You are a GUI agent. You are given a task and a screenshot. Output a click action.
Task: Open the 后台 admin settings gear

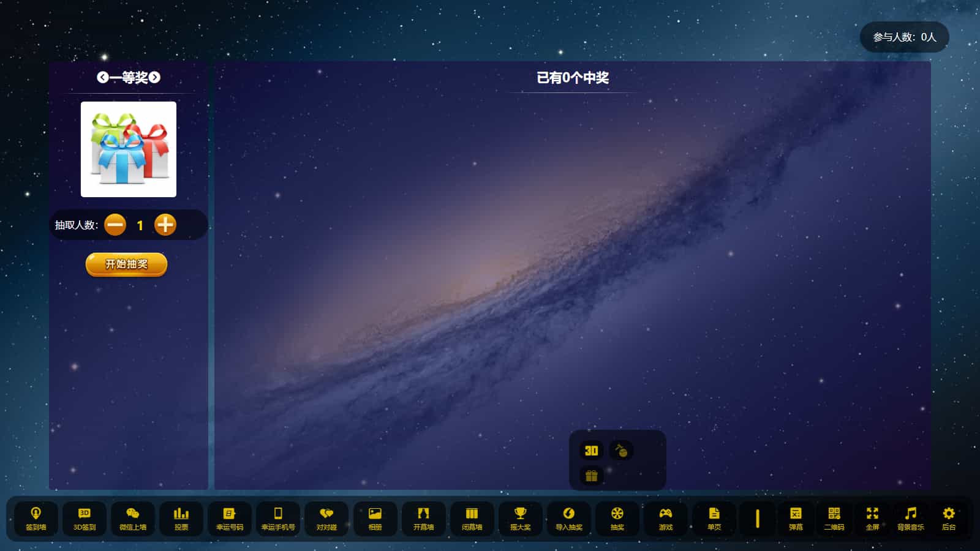(948, 518)
